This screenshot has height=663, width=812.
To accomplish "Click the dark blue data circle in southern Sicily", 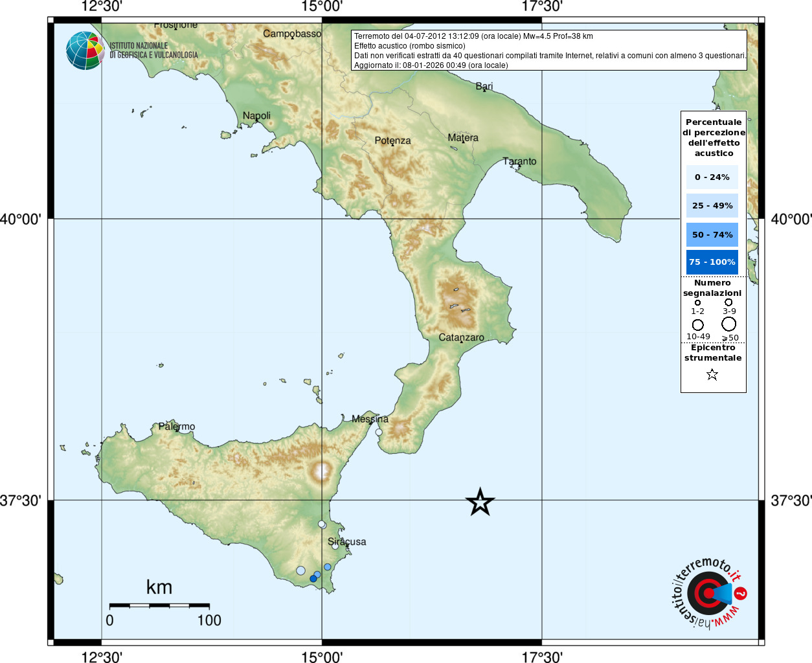I will coord(313,578).
